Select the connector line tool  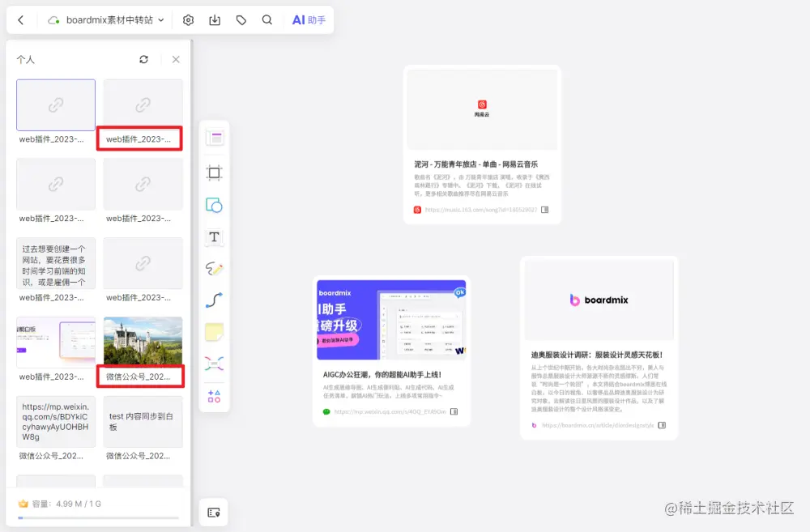click(x=215, y=300)
